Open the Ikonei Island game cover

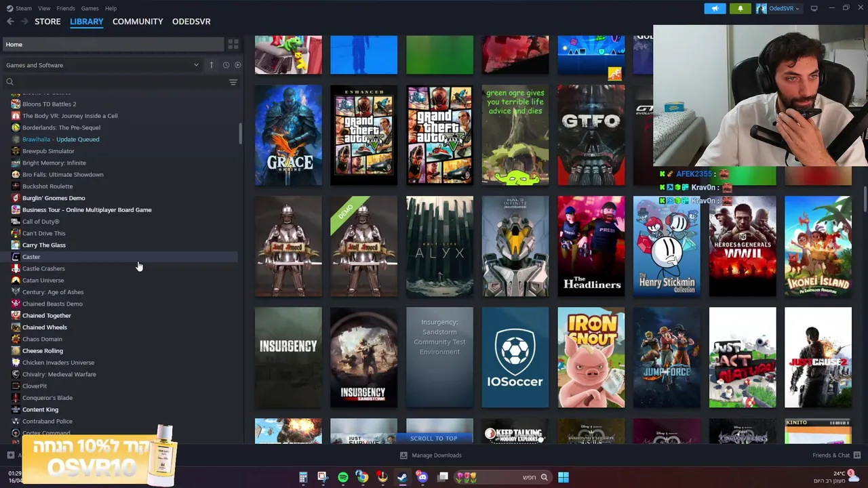(x=818, y=247)
